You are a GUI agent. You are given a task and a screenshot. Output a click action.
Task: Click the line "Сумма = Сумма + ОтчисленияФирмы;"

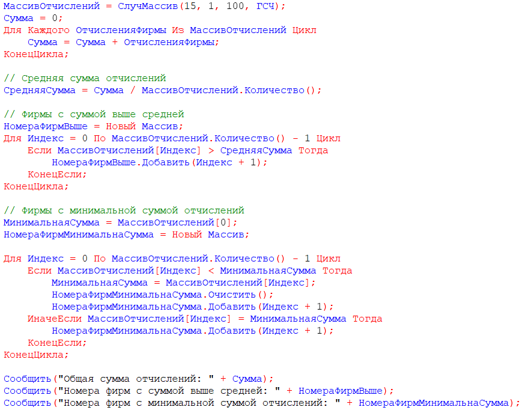coord(123,42)
